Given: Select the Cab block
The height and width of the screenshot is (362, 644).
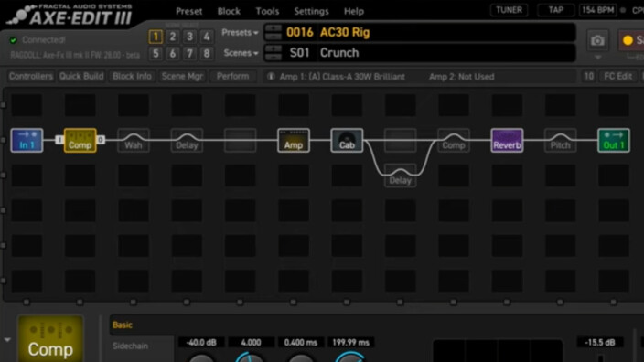Looking at the screenshot, I should [347, 141].
